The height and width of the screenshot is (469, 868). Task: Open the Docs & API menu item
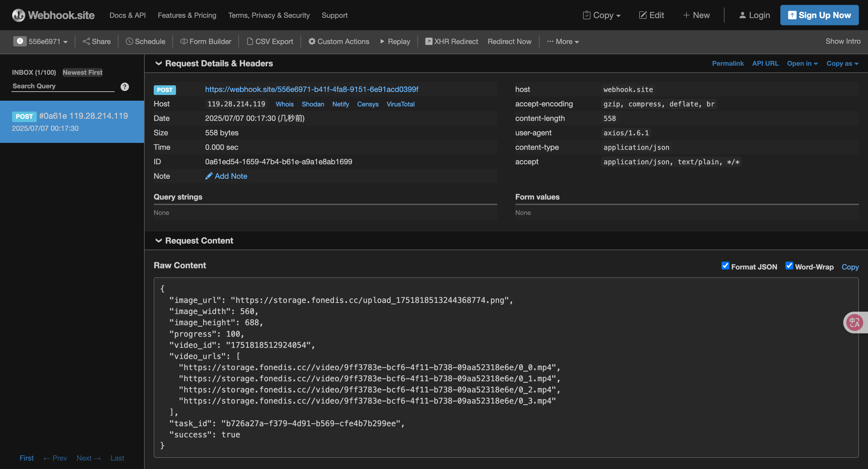coord(127,15)
